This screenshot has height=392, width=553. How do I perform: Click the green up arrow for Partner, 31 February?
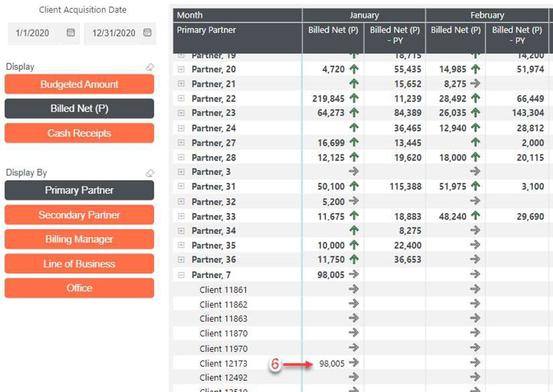tap(475, 186)
